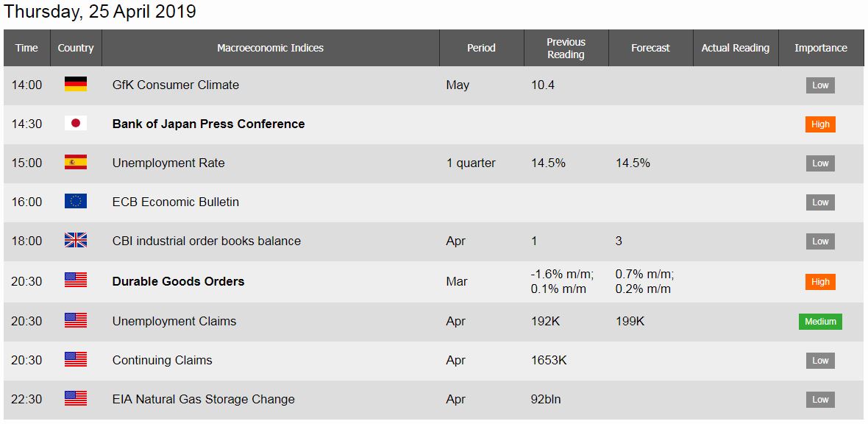Image resolution: width=868 pixels, height=424 pixels.
Task: Click High badge for Bank of Japan
Action: [820, 124]
